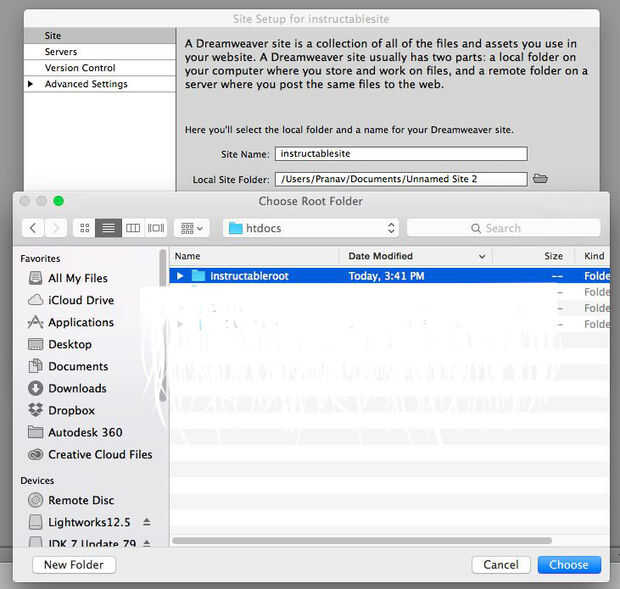Click the Cancel button
620x589 pixels.
[501, 565]
